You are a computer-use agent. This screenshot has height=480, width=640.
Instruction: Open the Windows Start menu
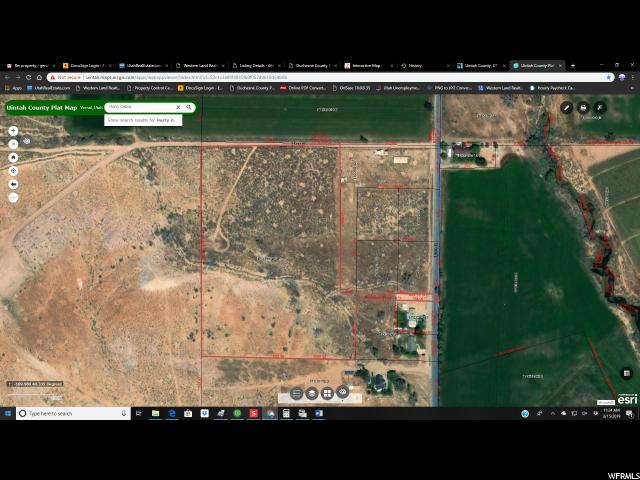coord(8,413)
